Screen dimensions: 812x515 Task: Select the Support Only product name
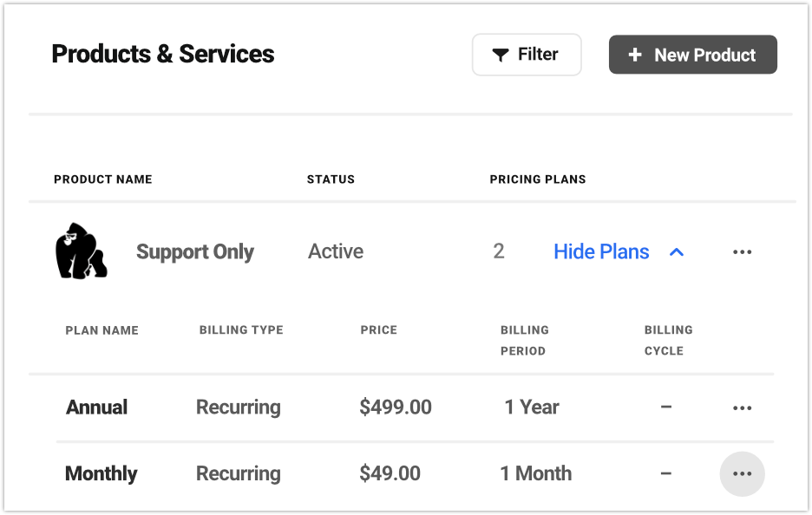tap(194, 251)
